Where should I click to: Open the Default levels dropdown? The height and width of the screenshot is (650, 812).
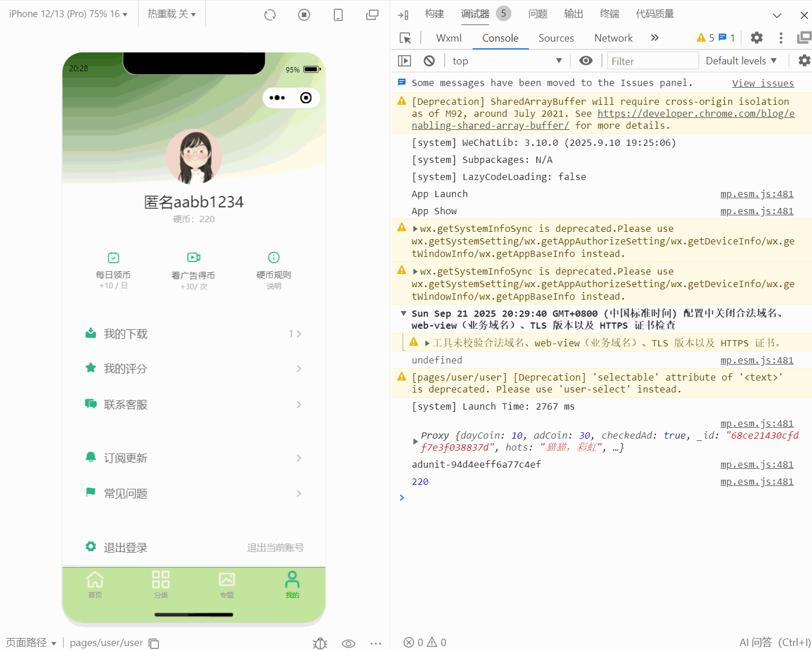pyautogui.click(x=741, y=61)
